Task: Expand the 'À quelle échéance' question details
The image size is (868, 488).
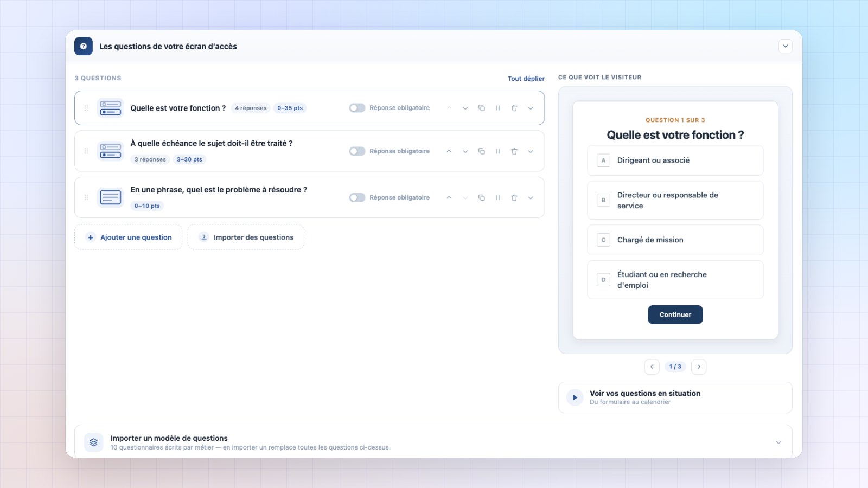Action: tap(531, 151)
